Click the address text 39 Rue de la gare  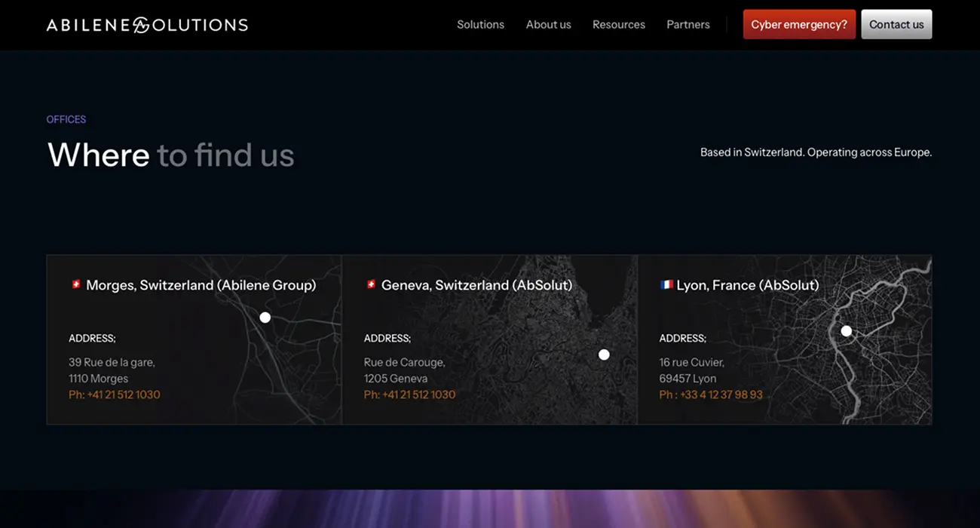(x=112, y=362)
